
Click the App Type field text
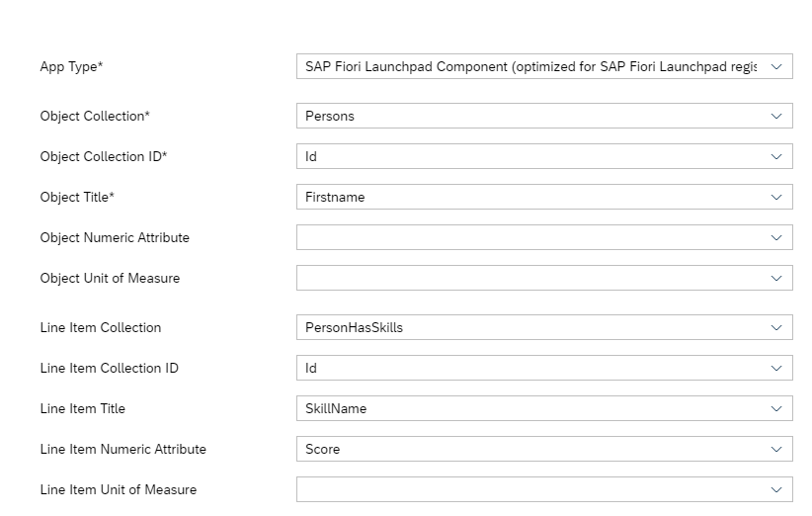pyautogui.click(x=530, y=66)
